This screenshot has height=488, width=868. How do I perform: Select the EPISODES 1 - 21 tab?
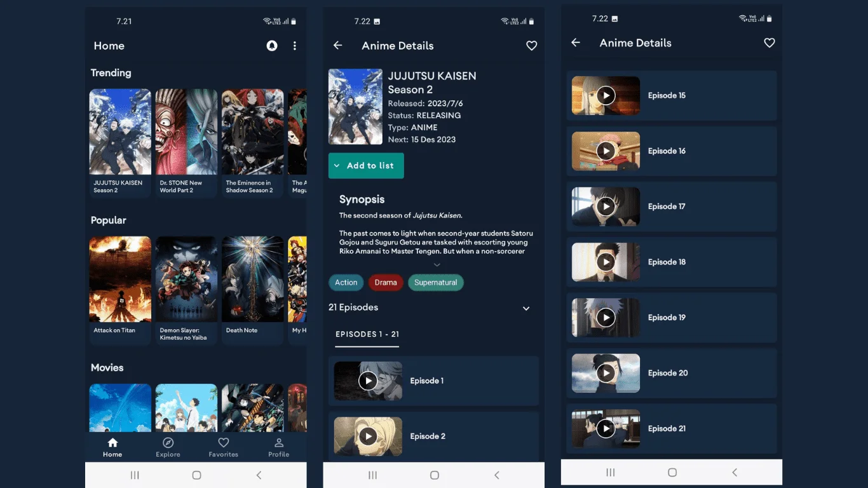point(367,334)
